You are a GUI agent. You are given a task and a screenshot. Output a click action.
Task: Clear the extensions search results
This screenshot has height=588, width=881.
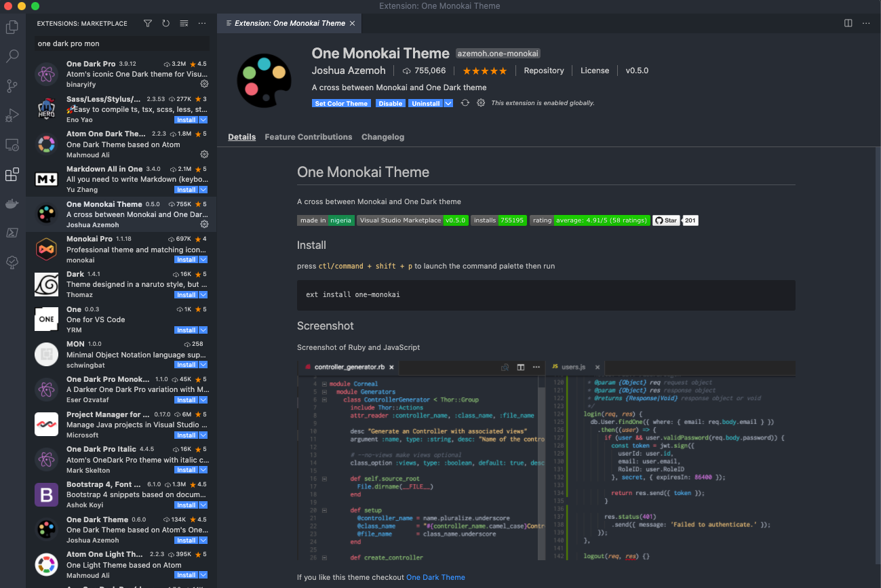184,23
